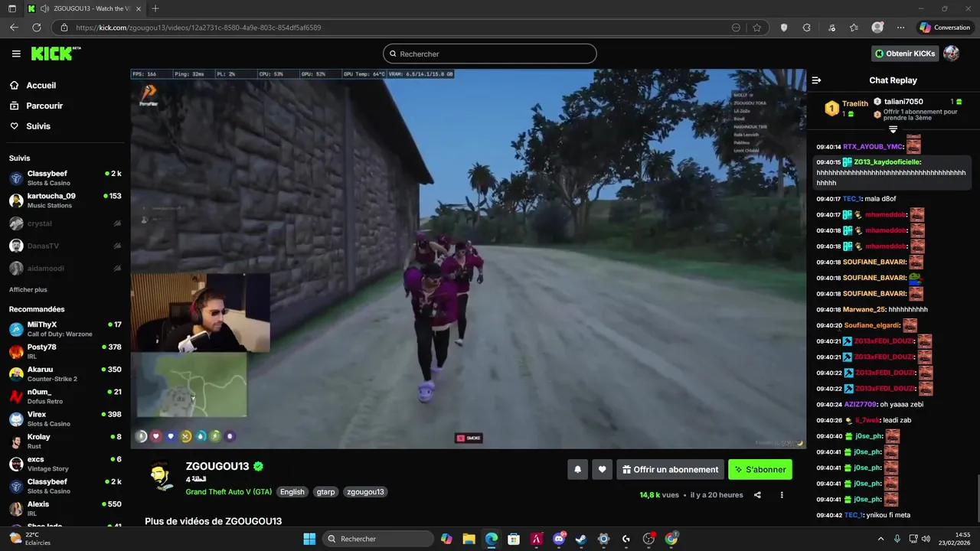The height and width of the screenshot is (551, 980).
Task: Show hidden system tray icons chevron
Action: (x=880, y=539)
